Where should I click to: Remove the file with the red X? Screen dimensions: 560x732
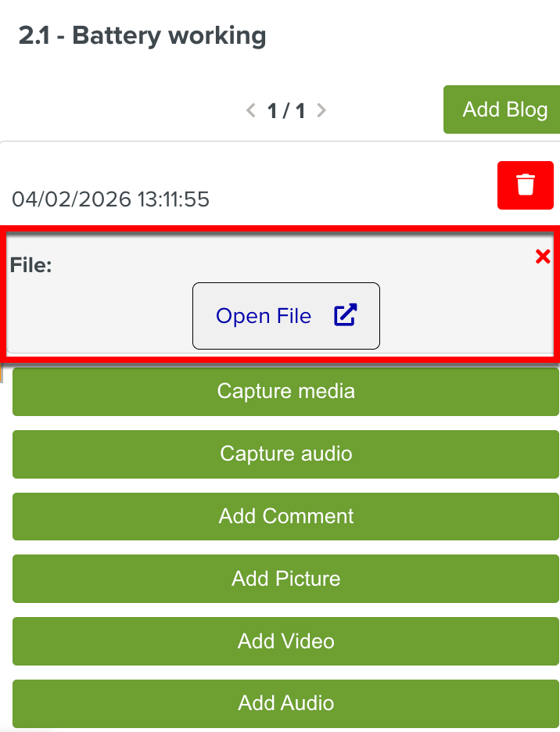[543, 257]
